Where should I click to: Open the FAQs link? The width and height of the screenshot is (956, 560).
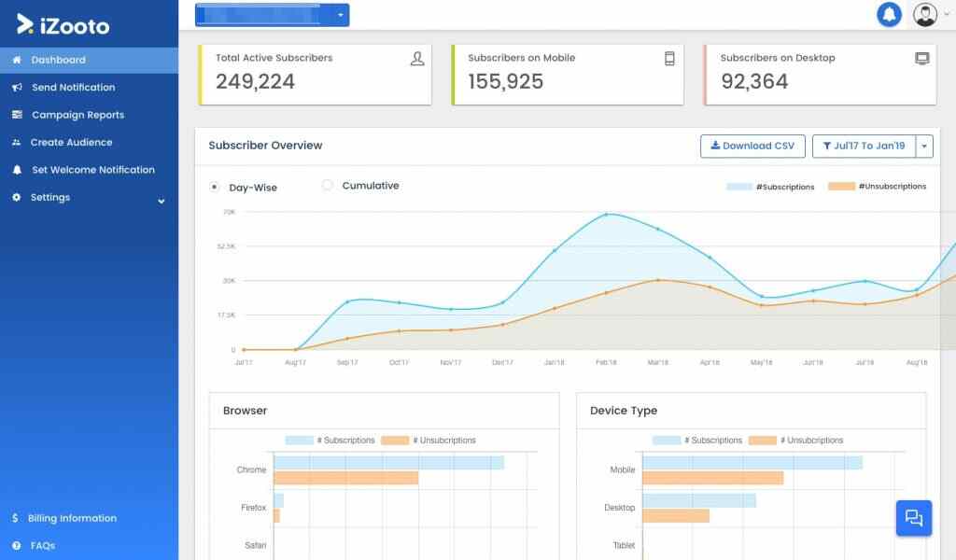pyautogui.click(x=42, y=545)
